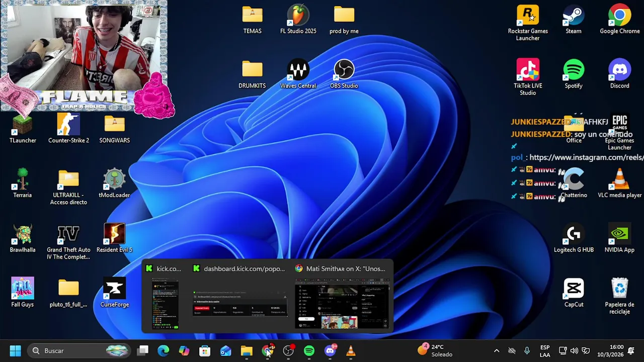Select the Papelera de reciclaje icon
The image size is (644, 362).
[x=619, y=297]
